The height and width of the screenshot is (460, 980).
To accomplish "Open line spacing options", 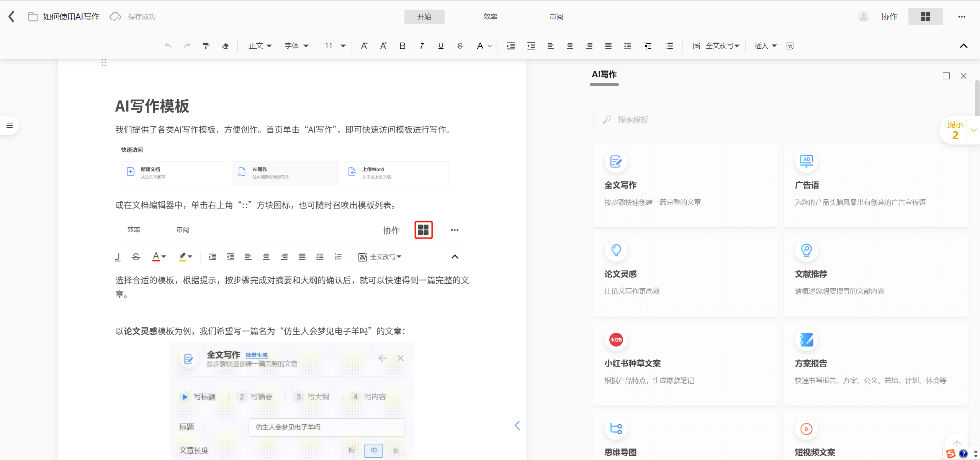I will pos(627,46).
